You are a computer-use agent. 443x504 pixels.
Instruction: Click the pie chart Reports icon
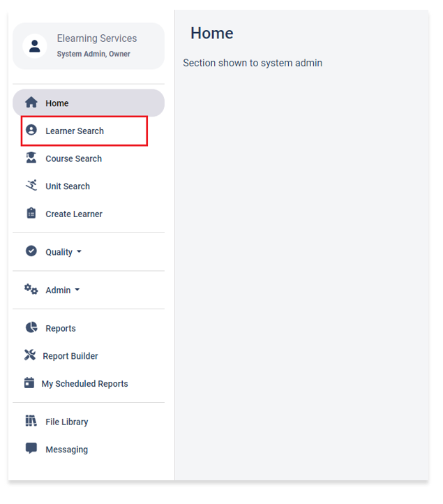[x=31, y=327]
